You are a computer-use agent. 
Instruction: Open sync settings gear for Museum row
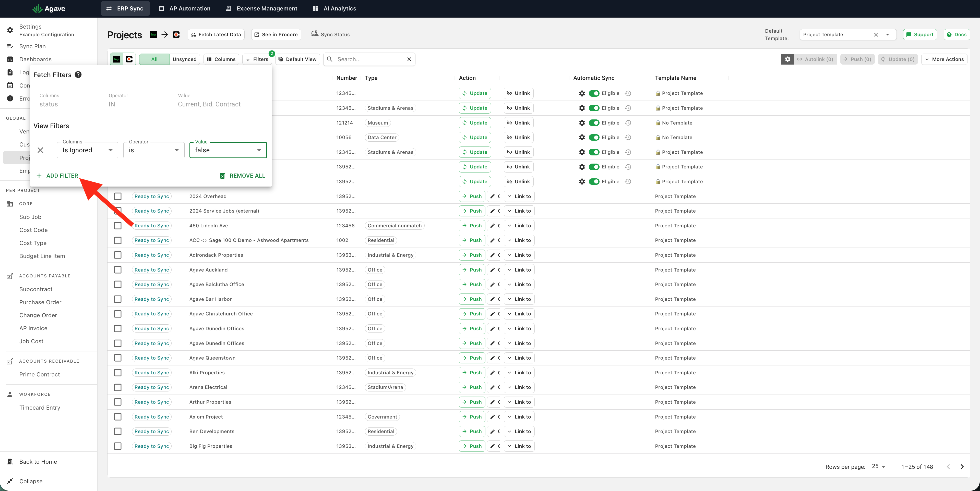point(582,123)
